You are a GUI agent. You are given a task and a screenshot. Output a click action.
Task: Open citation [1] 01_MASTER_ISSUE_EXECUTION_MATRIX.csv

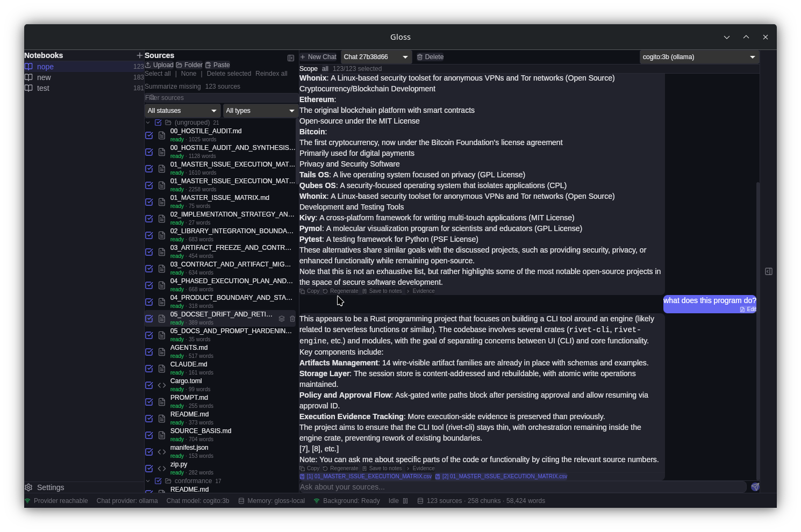tap(366, 477)
